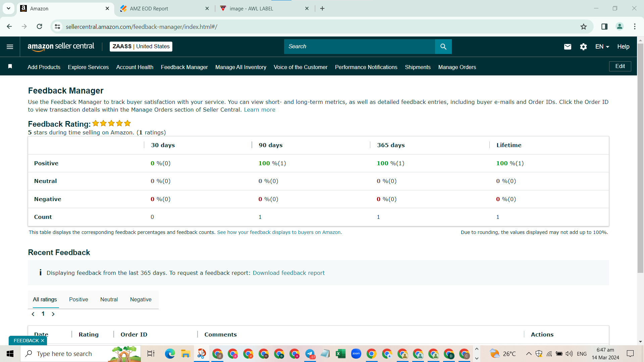Click the ENG input language indicator

(582, 354)
